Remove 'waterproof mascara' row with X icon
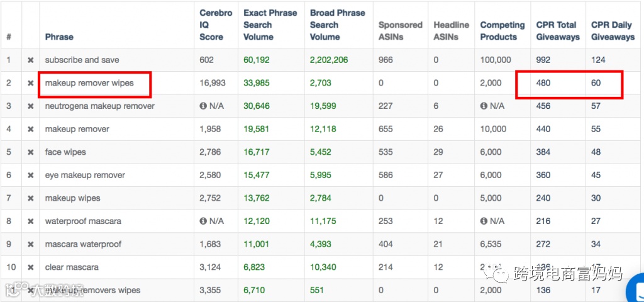644x302 pixels. pos(30,221)
